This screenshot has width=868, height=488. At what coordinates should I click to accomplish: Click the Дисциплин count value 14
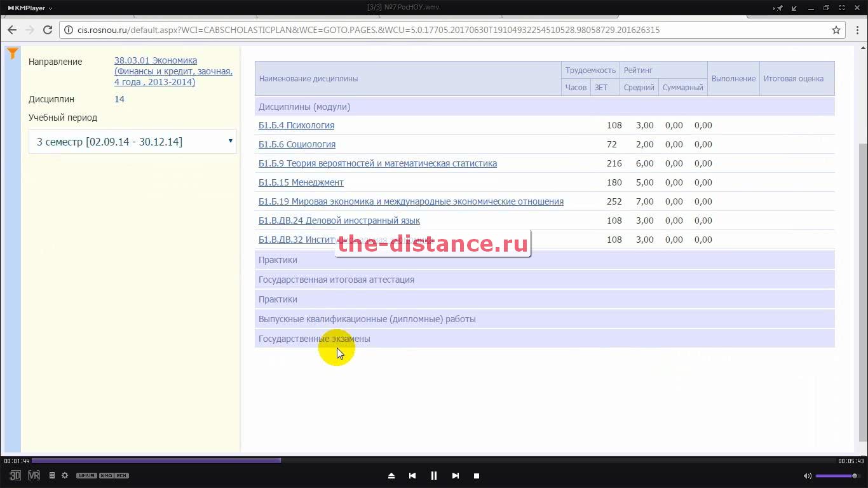click(119, 99)
